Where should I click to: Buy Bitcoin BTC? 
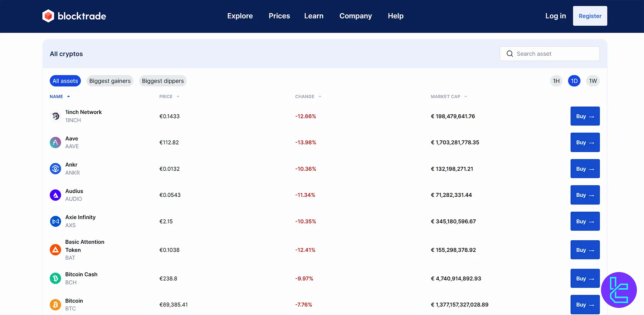pyautogui.click(x=585, y=305)
